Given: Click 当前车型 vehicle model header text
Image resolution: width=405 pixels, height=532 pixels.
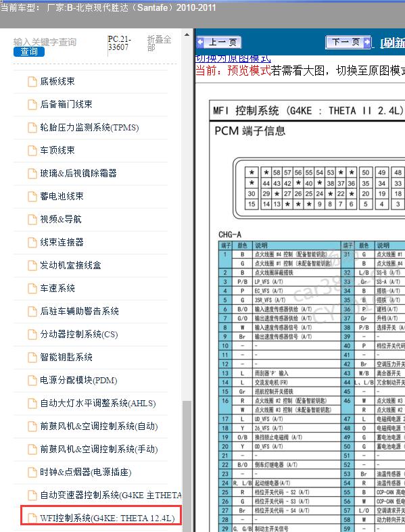Looking at the screenshot, I should (x=108, y=7).
